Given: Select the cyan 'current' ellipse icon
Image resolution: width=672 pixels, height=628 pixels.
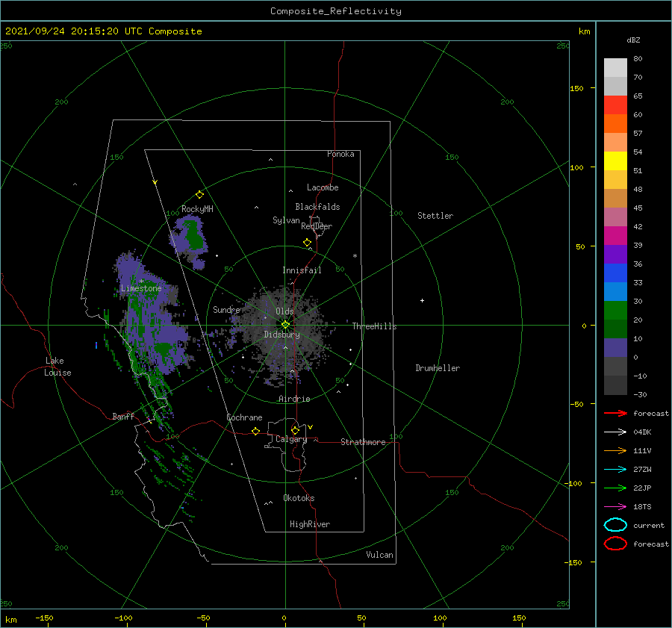Looking at the screenshot, I should pos(615,525).
